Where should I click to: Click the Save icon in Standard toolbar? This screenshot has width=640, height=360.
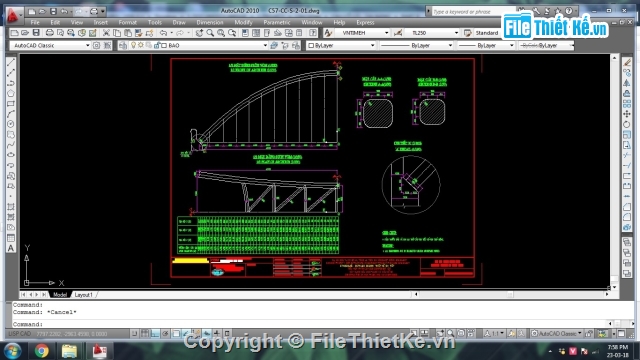coord(36,33)
